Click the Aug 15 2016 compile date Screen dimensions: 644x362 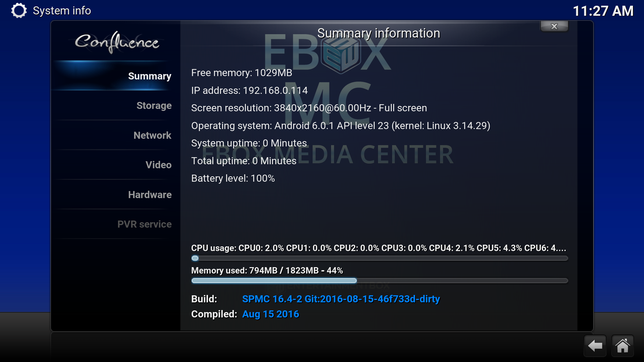click(x=270, y=314)
